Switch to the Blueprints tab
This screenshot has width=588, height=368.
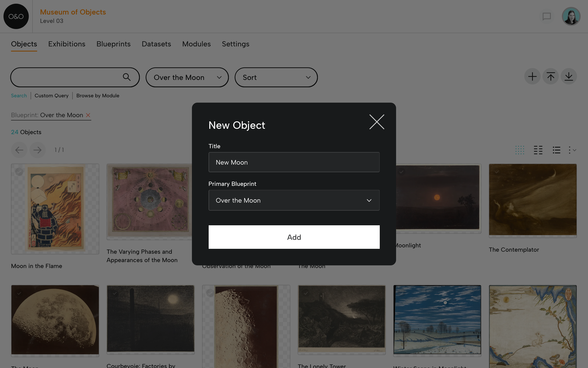point(114,44)
